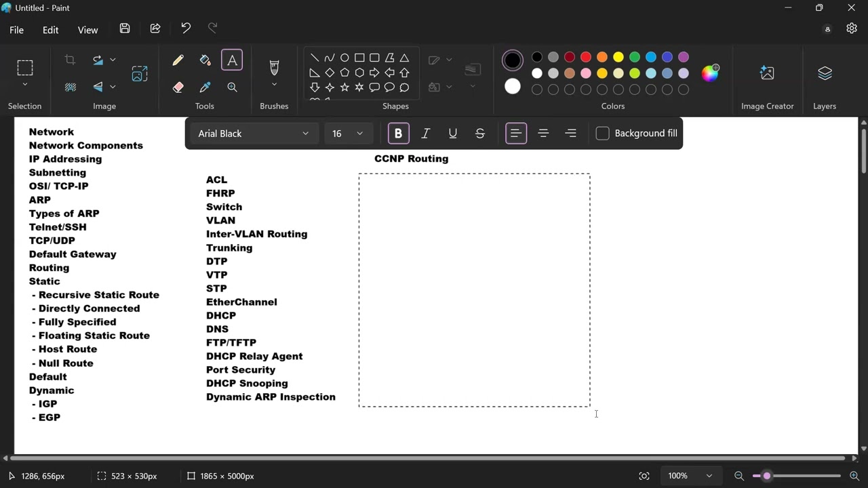
Task: Set text alignment to center
Action: pyautogui.click(x=544, y=134)
